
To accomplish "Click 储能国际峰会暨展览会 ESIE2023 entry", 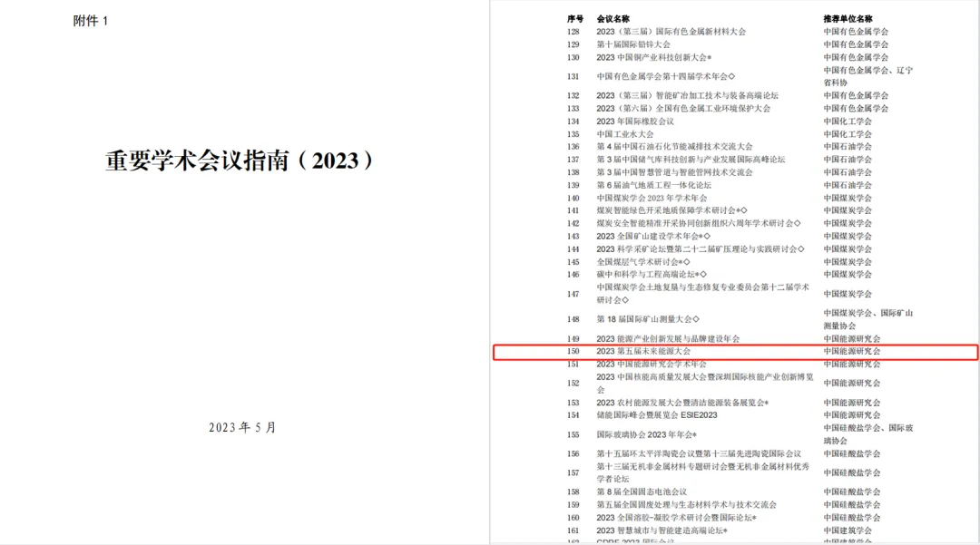I will (x=656, y=415).
